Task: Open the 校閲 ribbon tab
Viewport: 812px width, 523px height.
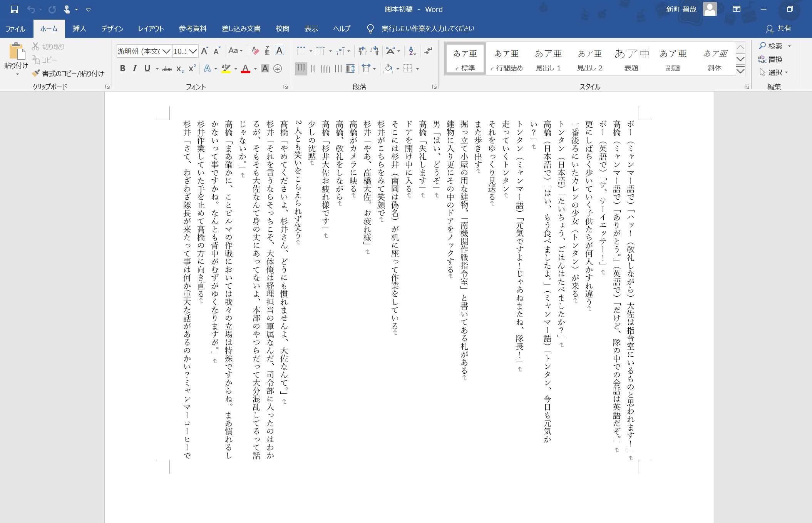Action: point(282,28)
